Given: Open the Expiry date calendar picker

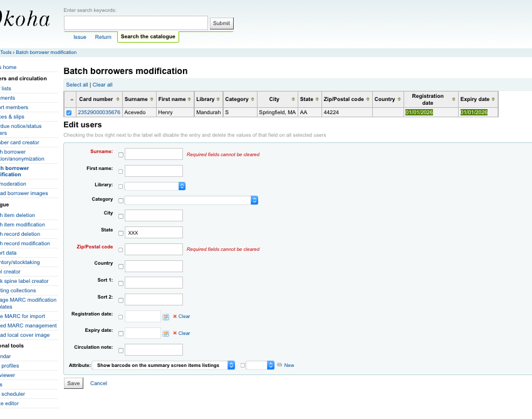Looking at the screenshot, I should [x=166, y=334].
